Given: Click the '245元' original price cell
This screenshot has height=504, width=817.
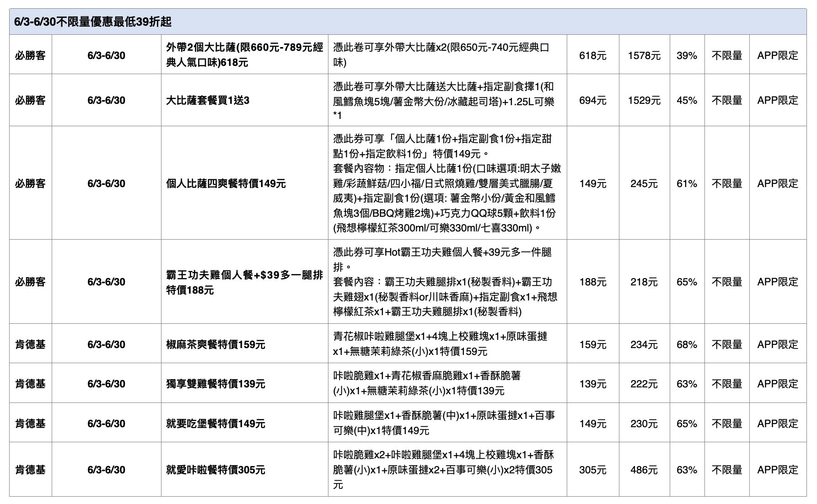Looking at the screenshot, I should click(644, 183).
